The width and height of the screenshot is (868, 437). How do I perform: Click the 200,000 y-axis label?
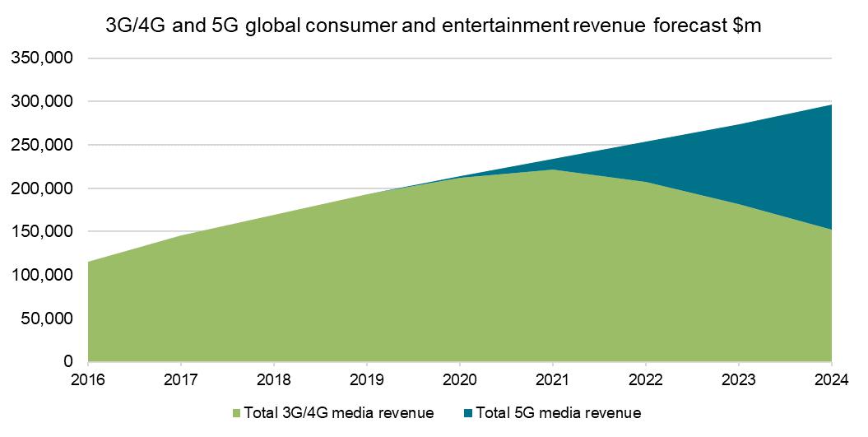43,188
